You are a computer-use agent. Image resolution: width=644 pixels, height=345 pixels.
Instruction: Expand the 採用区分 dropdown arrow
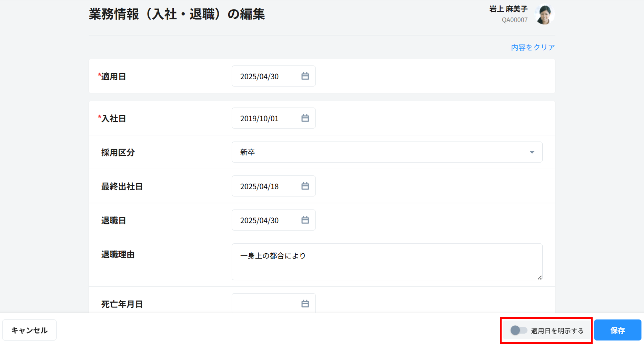pyautogui.click(x=532, y=152)
